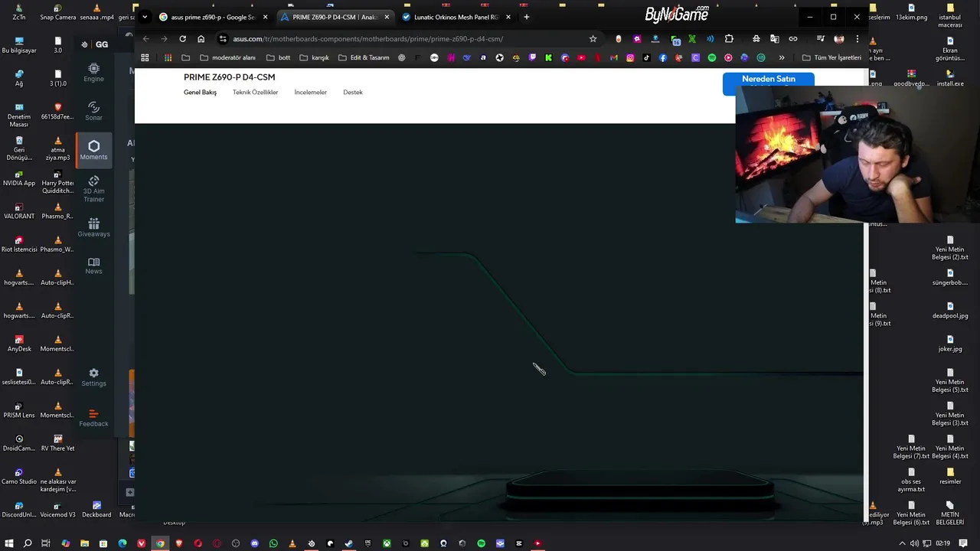Select the joker.jpg desktop file
Screen dimensions: 980x551
950,344
